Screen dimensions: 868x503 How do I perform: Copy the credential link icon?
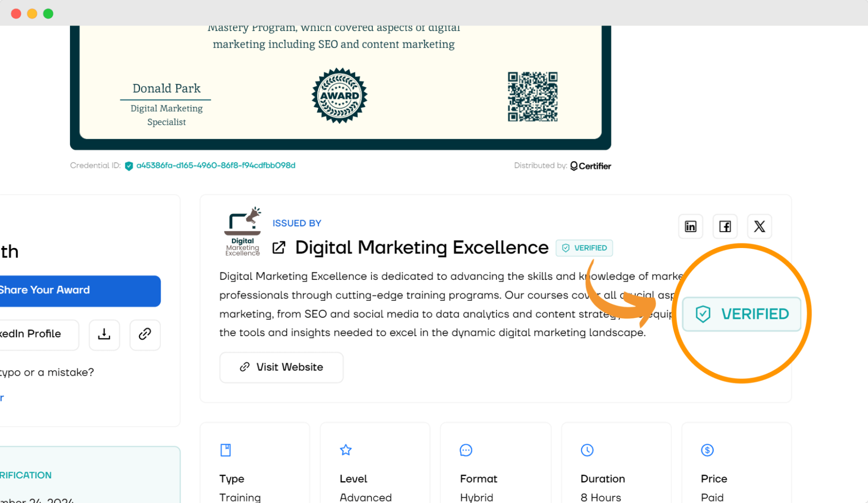[x=145, y=334]
